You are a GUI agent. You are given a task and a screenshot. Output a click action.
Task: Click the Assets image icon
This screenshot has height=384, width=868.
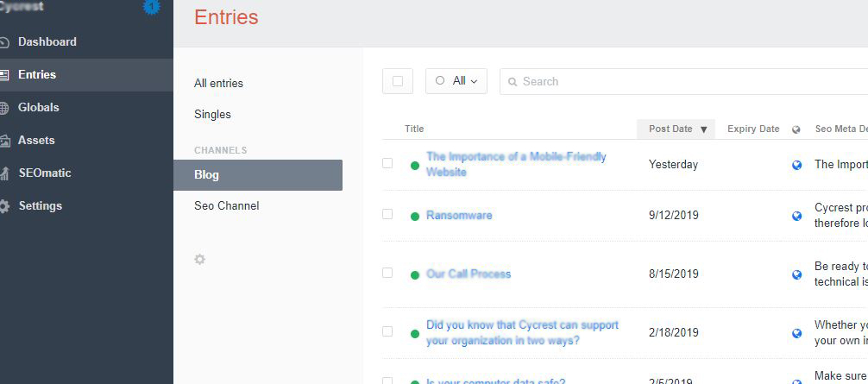point(4,141)
